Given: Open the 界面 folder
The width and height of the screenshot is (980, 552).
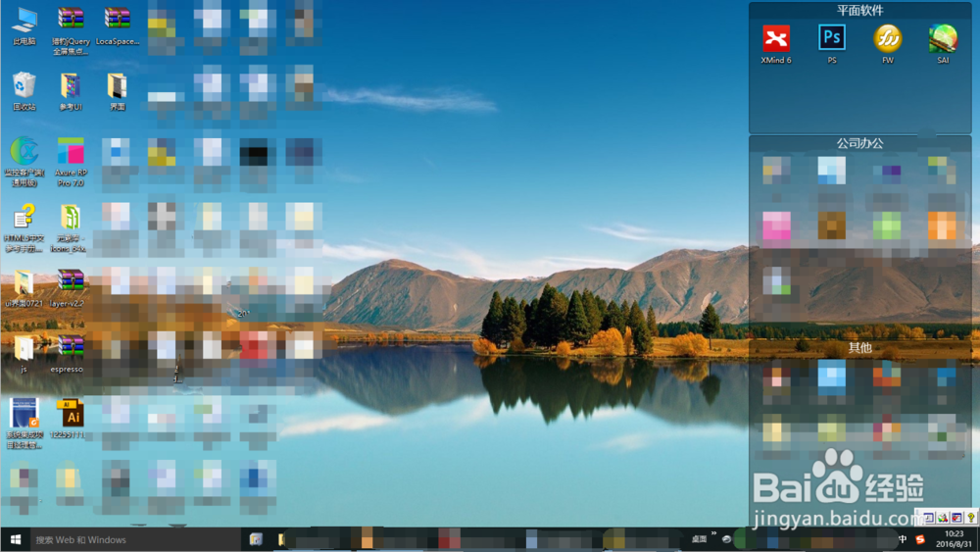Looking at the screenshot, I should [117, 91].
